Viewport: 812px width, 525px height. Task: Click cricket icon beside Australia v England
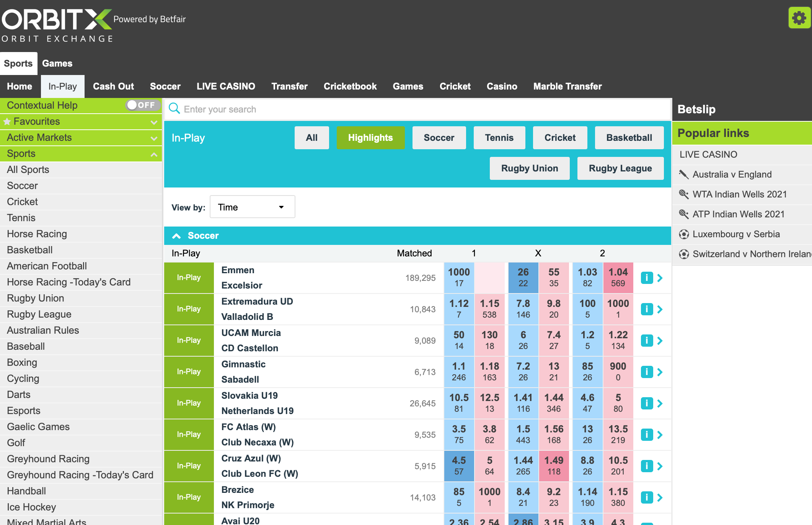point(684,174)
